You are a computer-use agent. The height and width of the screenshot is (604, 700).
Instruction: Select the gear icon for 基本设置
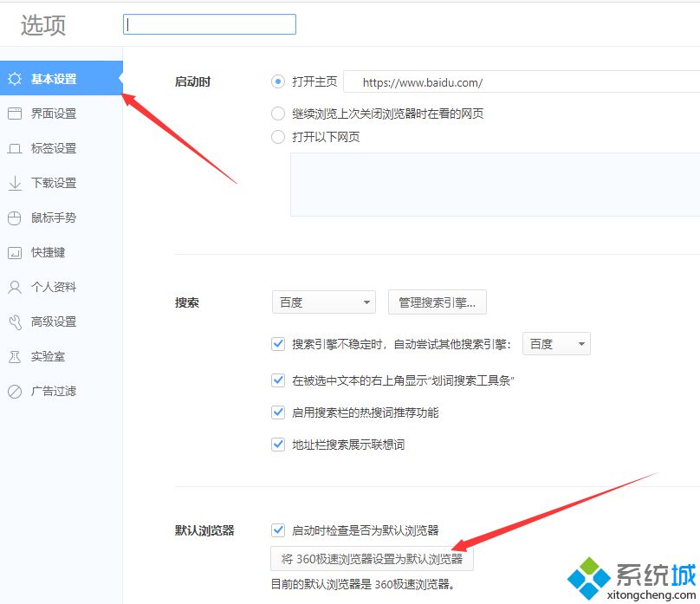pyautogui.click(x=15, y=78)
